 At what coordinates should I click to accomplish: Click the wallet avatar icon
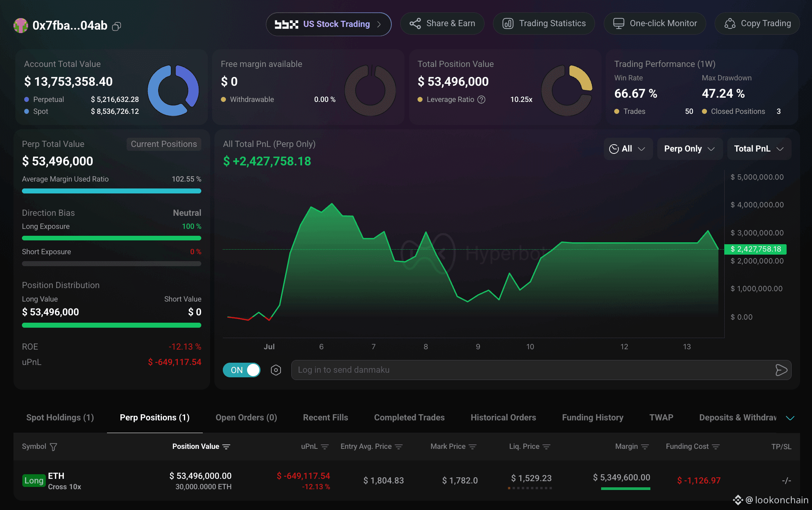(21, 25)
